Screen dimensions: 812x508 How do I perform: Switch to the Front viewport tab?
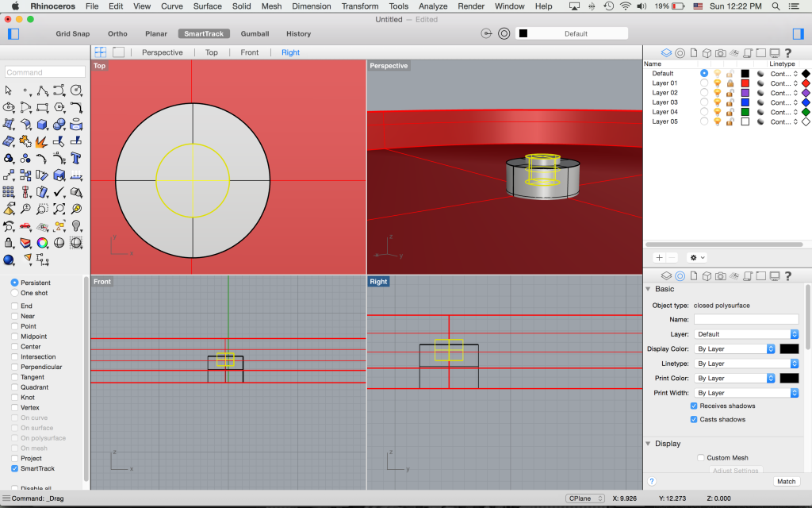(x=250, y=52)
